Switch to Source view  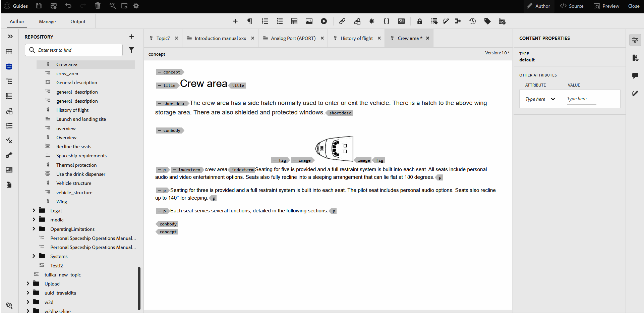click(x=572, y=6)
